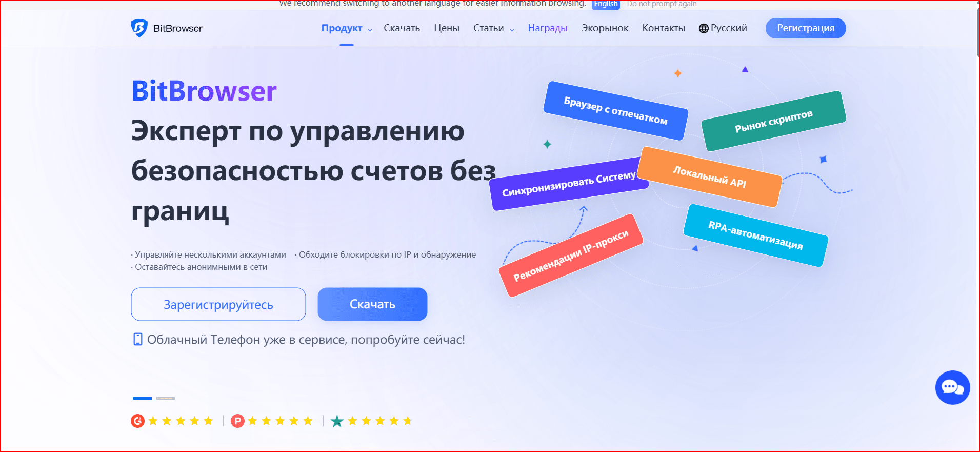Screen dimensions: 980x452
Task: Click the blue Скачать hero button
Action: (372, 304)
